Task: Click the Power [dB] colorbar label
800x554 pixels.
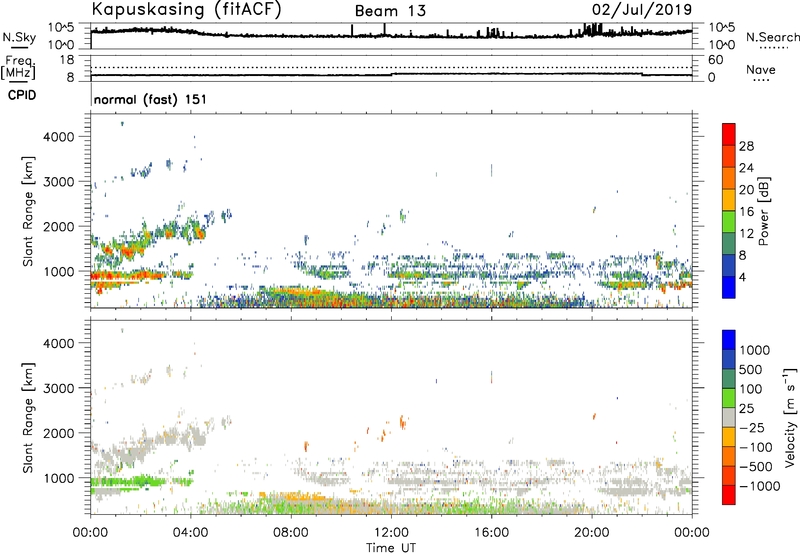Action: point(764,211)
